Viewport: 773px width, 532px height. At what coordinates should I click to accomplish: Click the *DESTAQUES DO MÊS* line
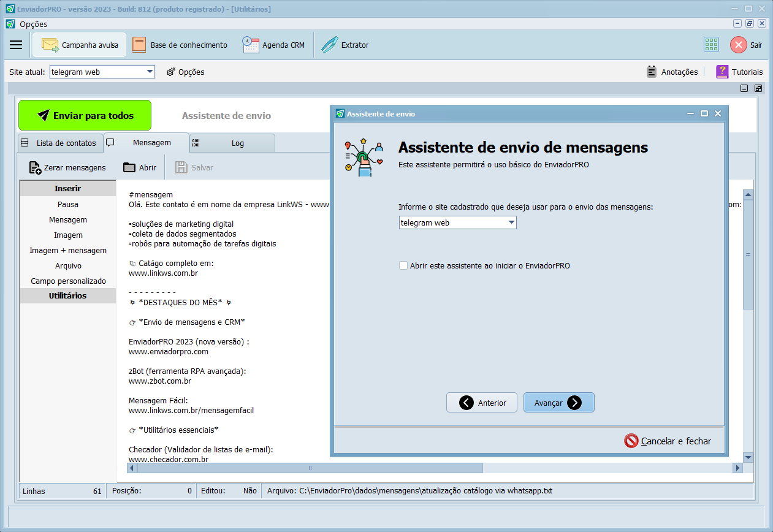point(180,303)
